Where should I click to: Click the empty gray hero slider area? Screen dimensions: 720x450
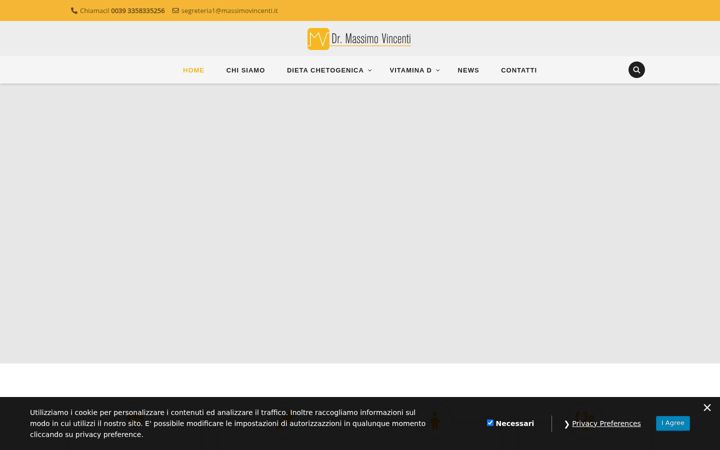[360, 223]
